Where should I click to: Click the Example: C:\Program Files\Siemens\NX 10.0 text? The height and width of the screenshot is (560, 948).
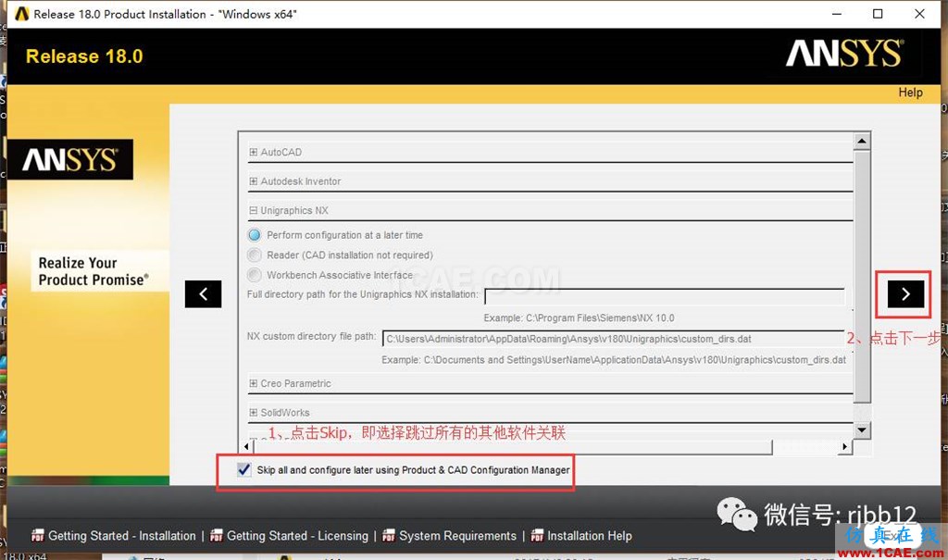(x=579, y=317)
